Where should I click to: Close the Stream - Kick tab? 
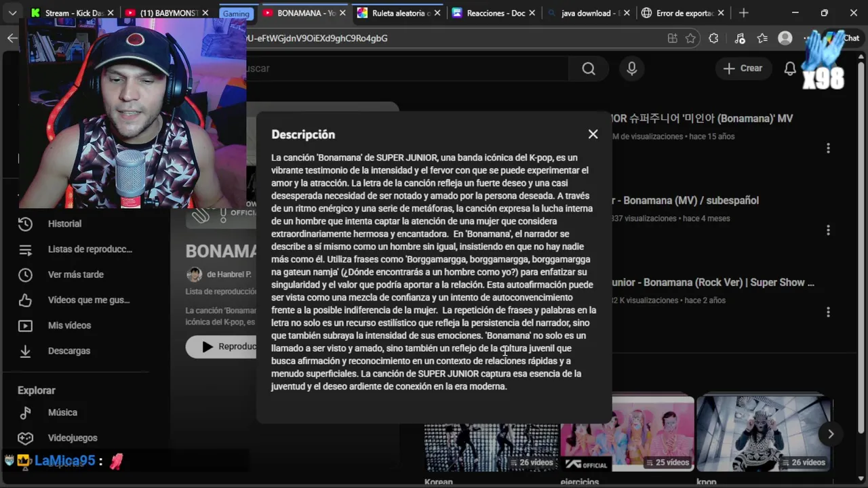[111, 13]
